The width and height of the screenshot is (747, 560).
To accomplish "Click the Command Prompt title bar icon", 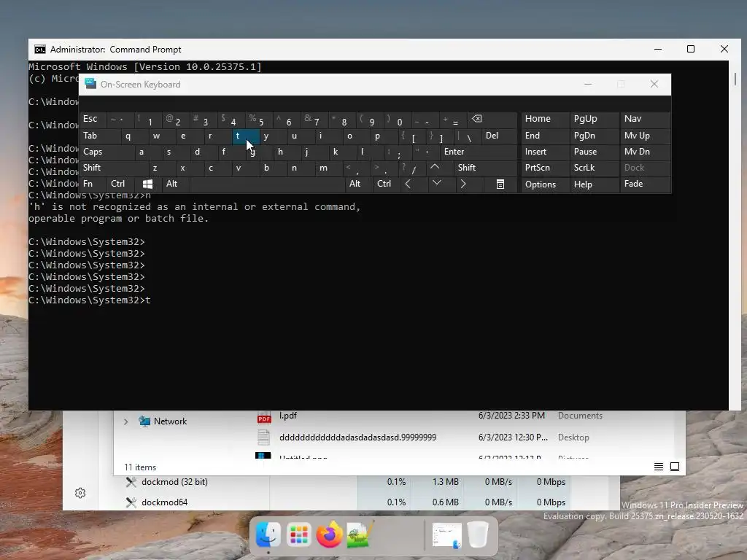I will [40, 50].
